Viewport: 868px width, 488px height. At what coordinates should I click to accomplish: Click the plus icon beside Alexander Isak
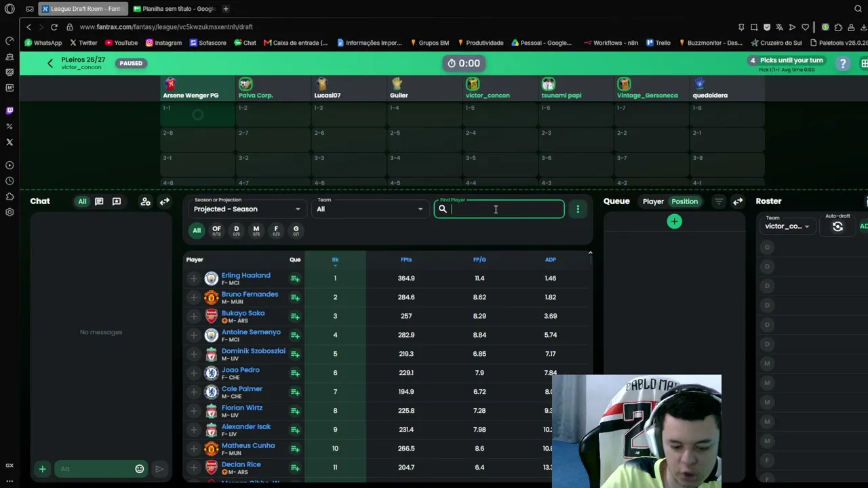tap(193, 430)
